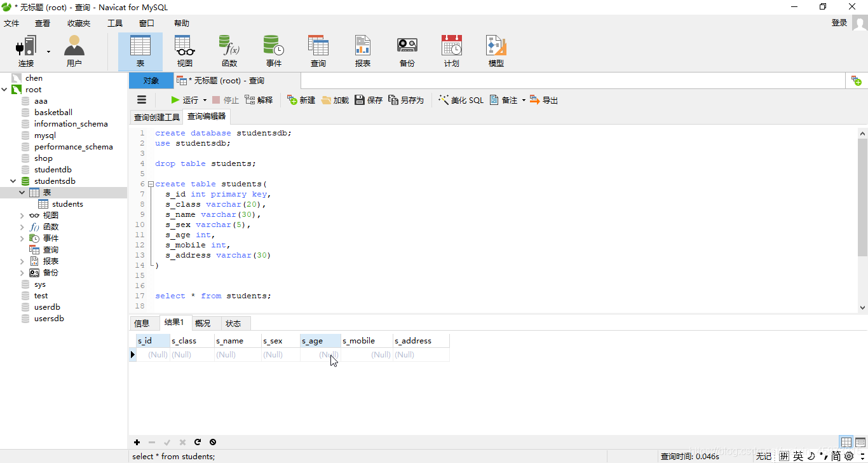Viewport: 868px width, 463px height.
Task: Open the 工具 menu
Action: pos(115,24)
